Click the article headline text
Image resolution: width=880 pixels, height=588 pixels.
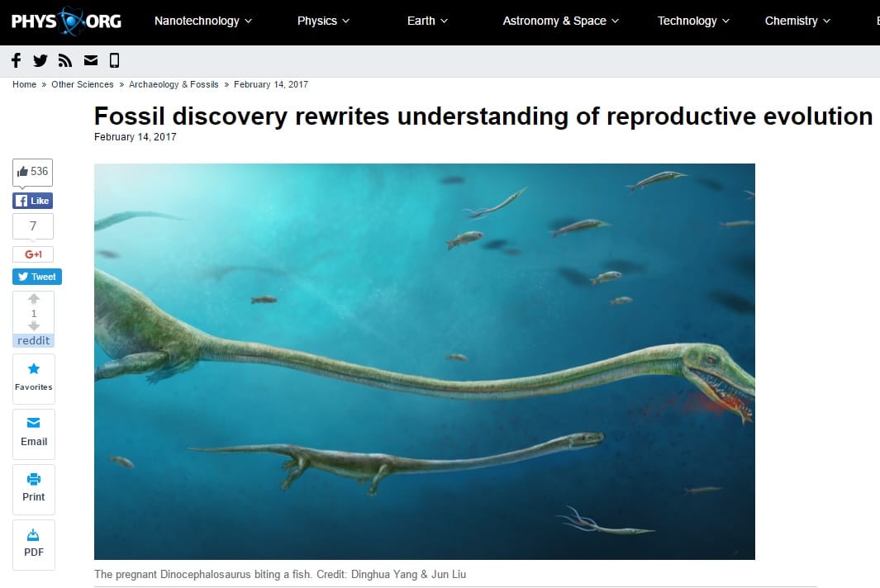pos(483,116)
